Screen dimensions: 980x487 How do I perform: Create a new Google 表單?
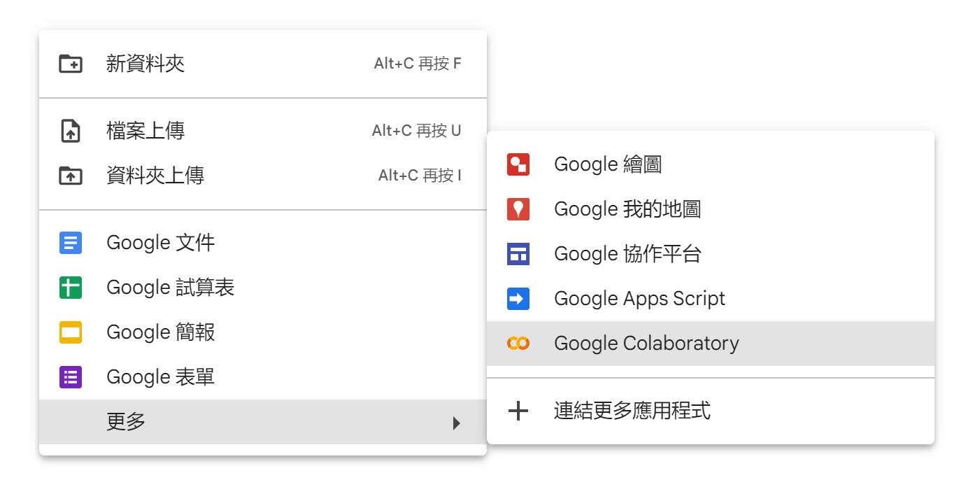(x=263, y=377)
